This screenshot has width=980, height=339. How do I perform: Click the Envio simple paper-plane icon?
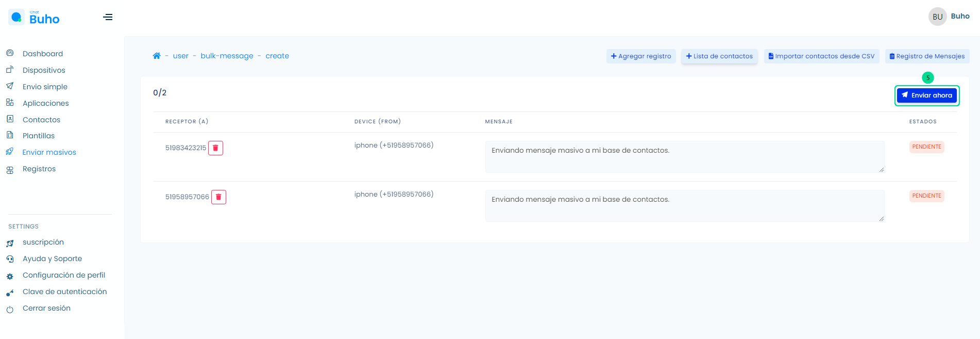click(10, 86)
